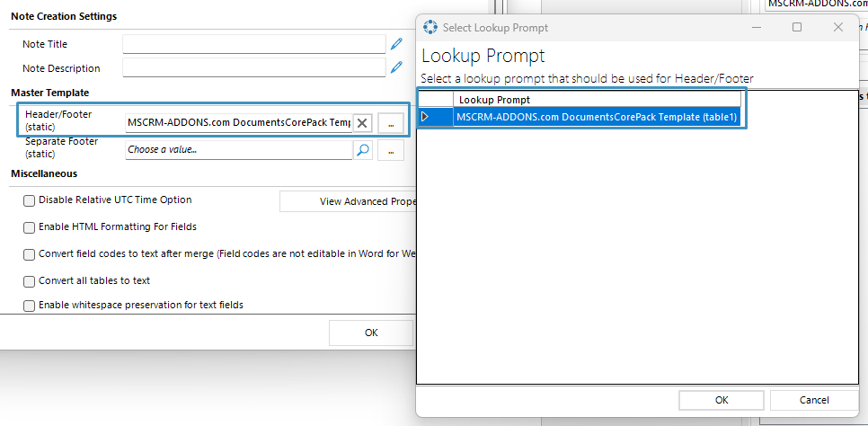
Task: Cancel the Lookup Prompt dialog
Action: 814,400
